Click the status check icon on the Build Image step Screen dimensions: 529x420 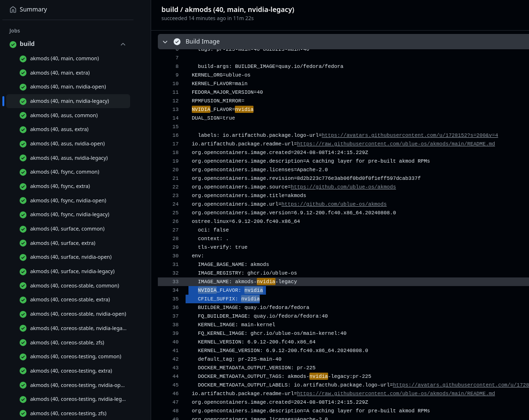177,41
